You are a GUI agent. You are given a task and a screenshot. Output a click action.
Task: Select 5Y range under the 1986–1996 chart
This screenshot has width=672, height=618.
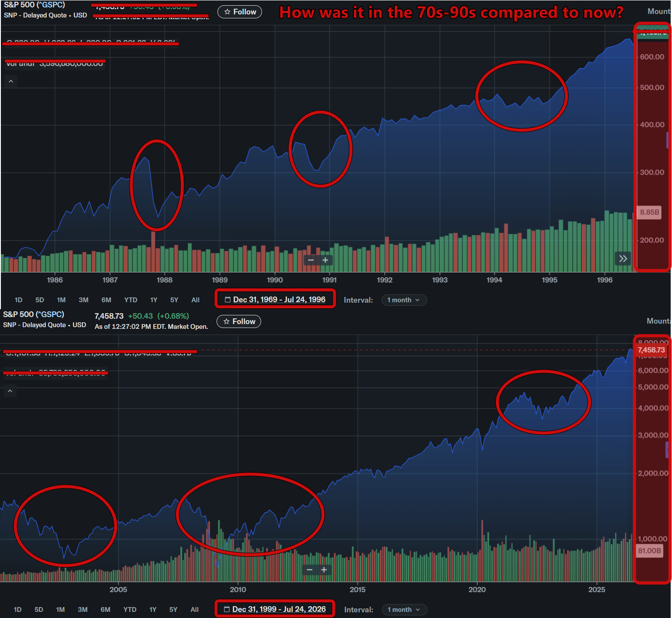[x=174, y=300]
